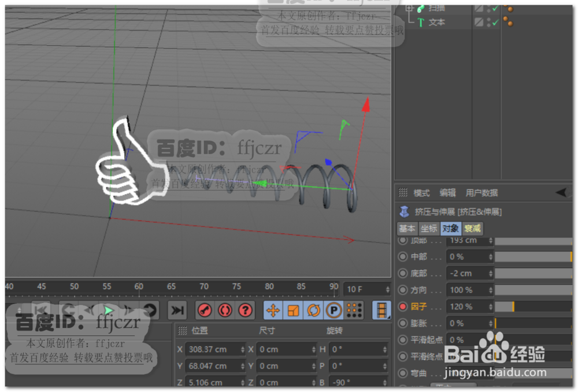Click stepper arrows of 10 F frame field
The height and width of the screenshot is (392, 578).
click(387, 289)
